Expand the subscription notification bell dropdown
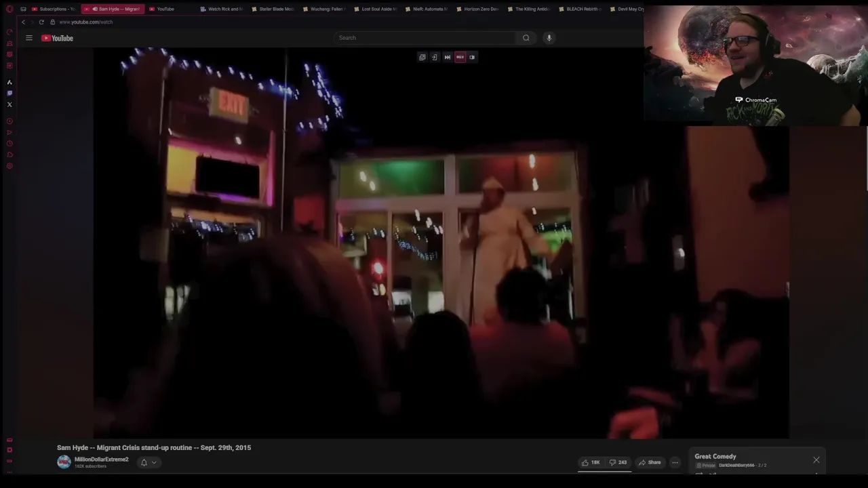The width and height of the screenshot is (868, 488). 149,462
